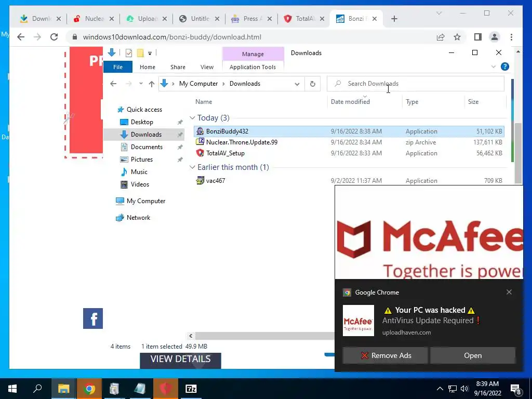This screenshot has height=399, width=532.
Task: Go back in File Explorer navigation
Action: tap(113, 84)
